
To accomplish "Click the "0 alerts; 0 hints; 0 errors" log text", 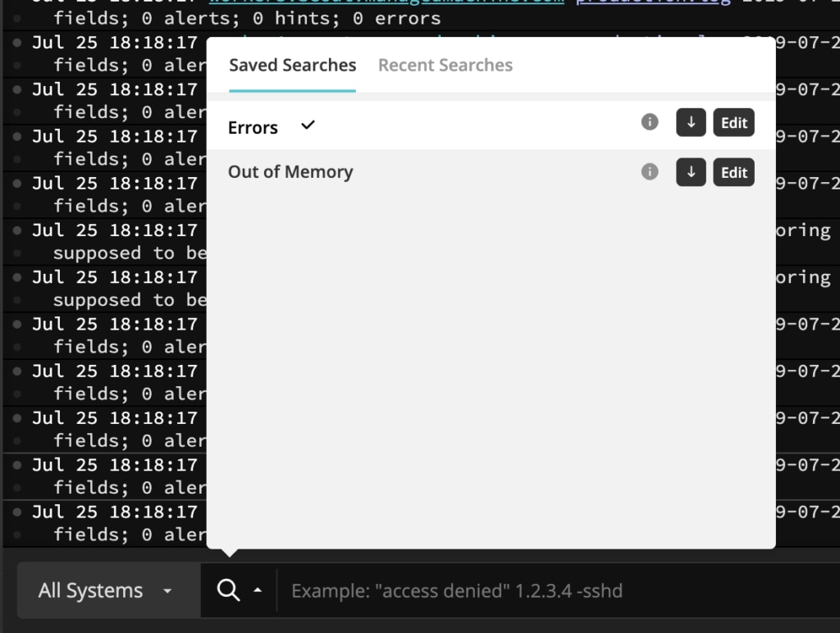I will pyautogui.click(x=291, y=18).
